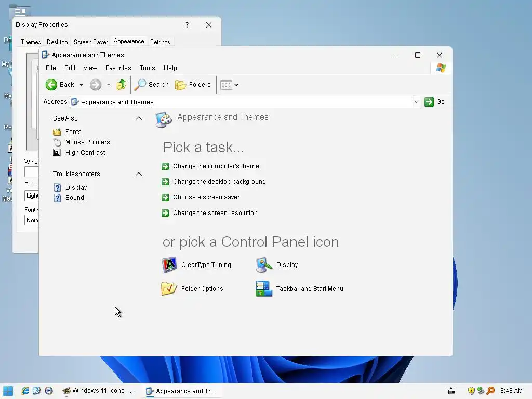Switch to Themes tab in Display Properties
The image size is (532, 399).
pyautogui.click(x=31, y=42)
